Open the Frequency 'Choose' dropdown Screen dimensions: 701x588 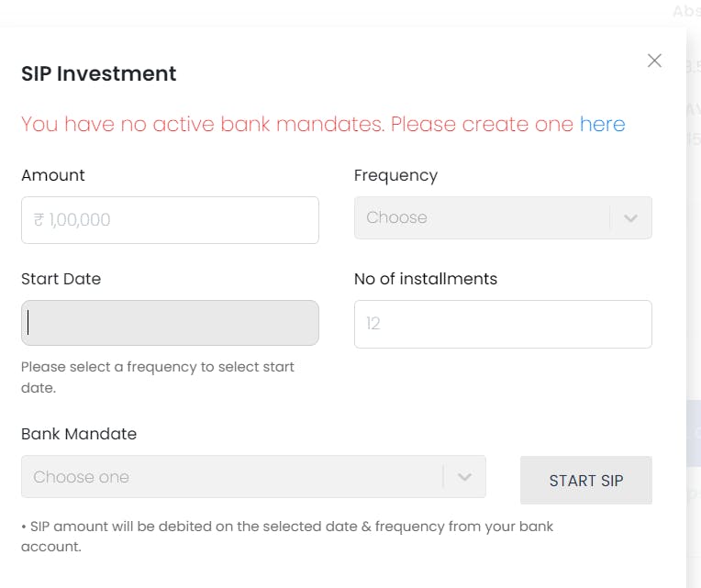[x=482, y=218]
